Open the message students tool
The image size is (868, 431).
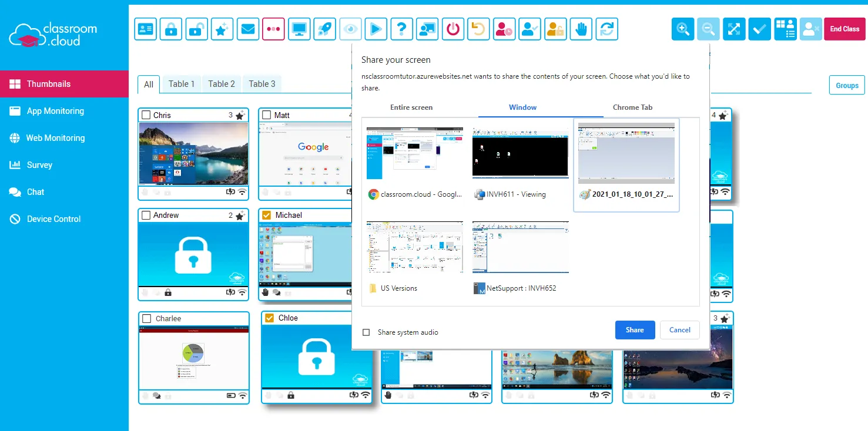pyautogui.click(x=247, y=29)
